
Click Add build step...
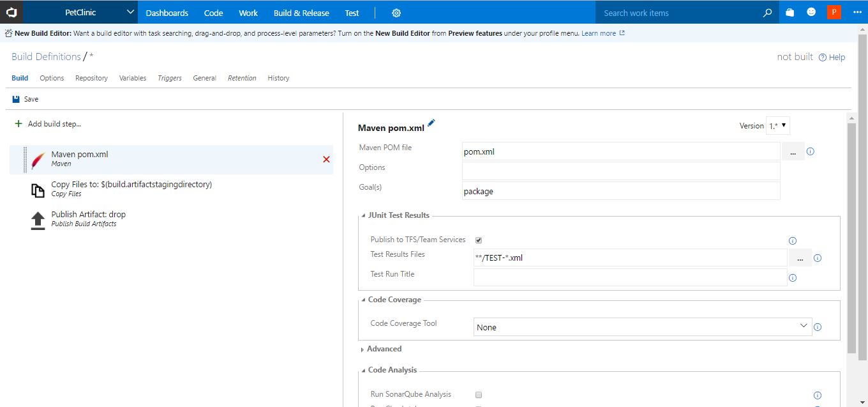tap(54, 124)
